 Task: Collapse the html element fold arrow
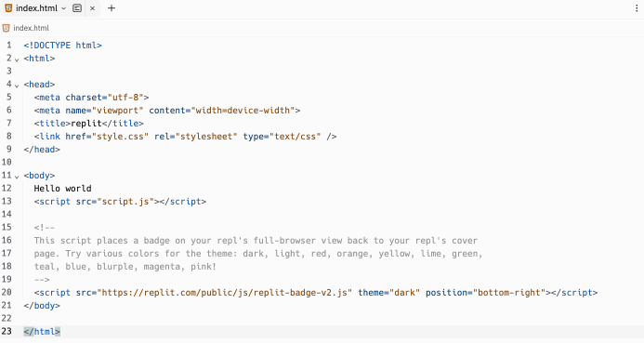coord(17,60)
